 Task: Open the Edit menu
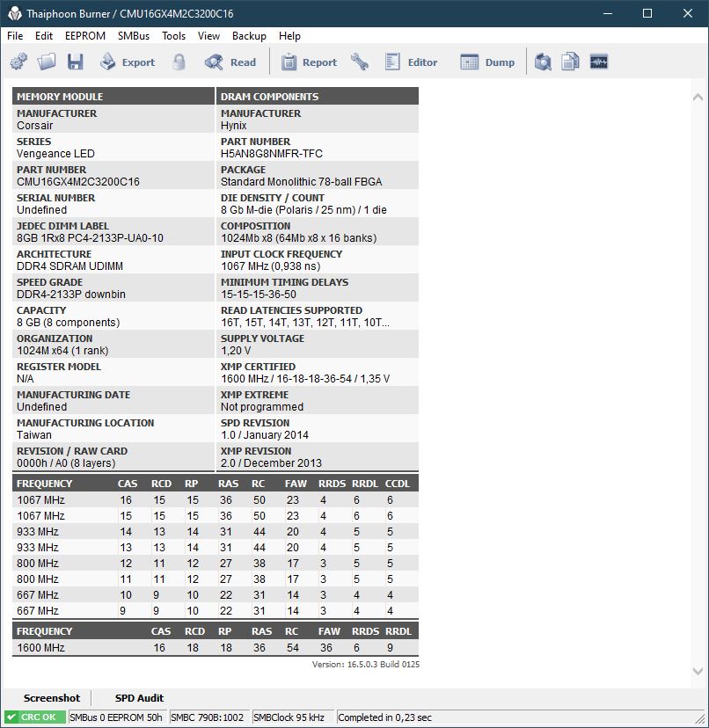tap(44, 36)
